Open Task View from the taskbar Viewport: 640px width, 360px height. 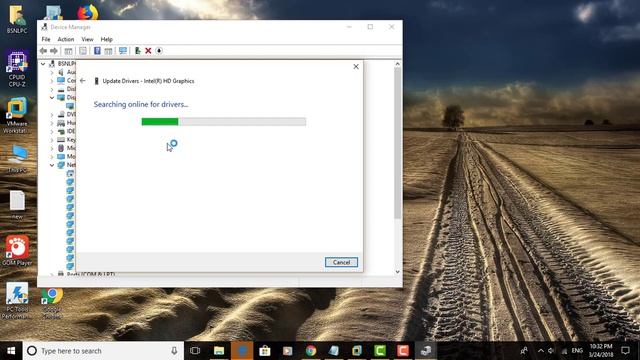[195, 351]
